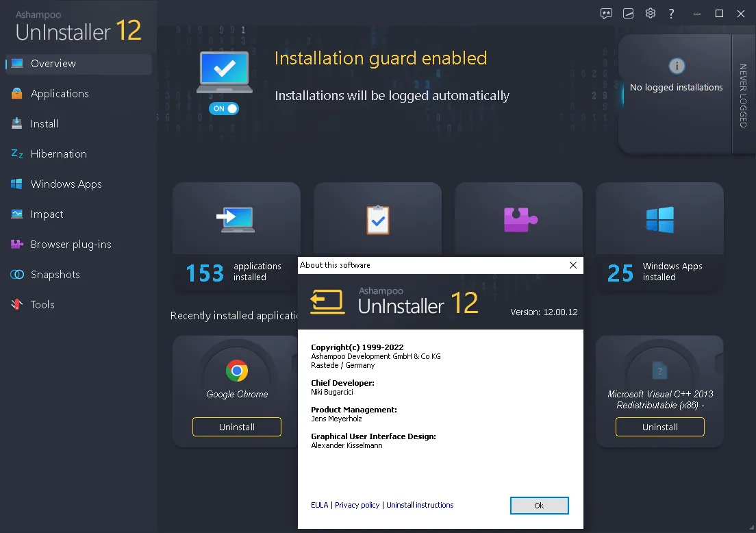Click the Windows Apps logo tile

[x=659, y=219]
